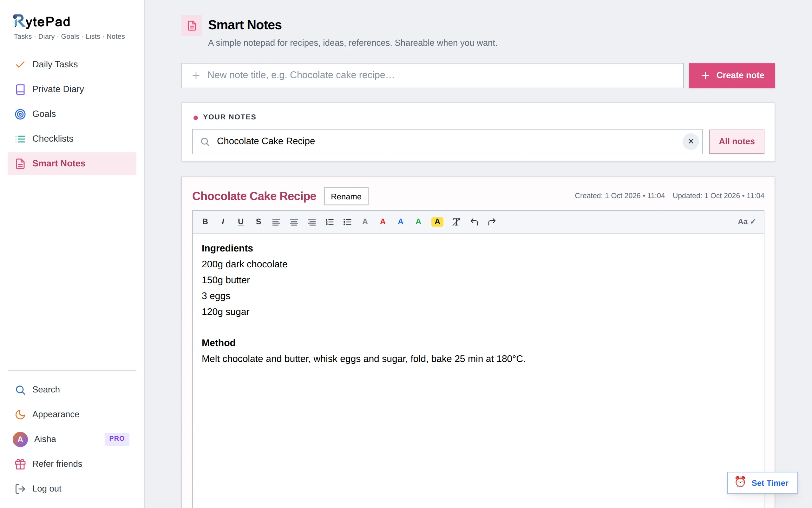This screenshot has height=508, width=812.
Task: Open the Set Timer button
Action: [762, 483]
